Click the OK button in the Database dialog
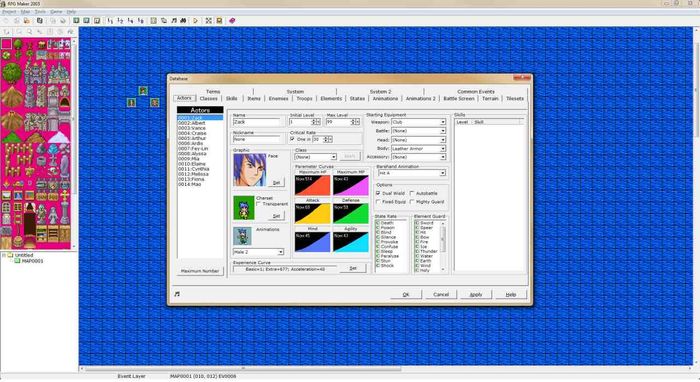This screenshot has height=382, width=700. (406, 295)
